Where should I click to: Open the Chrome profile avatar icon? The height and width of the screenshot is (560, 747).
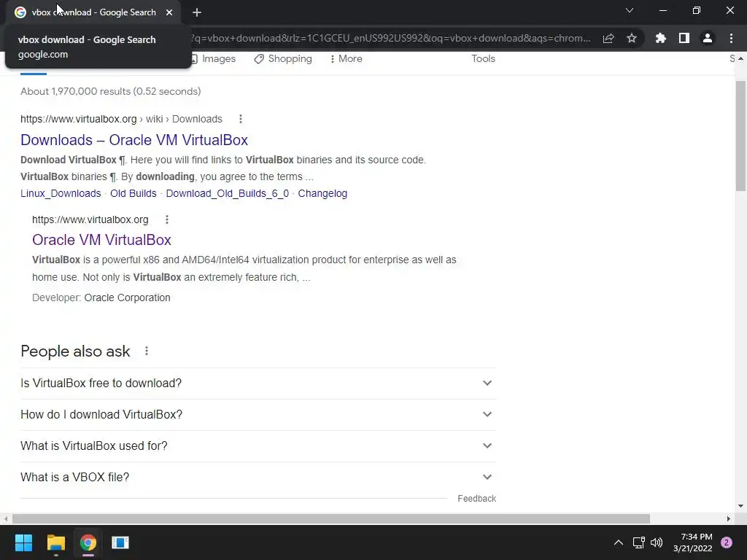[708, 38]
